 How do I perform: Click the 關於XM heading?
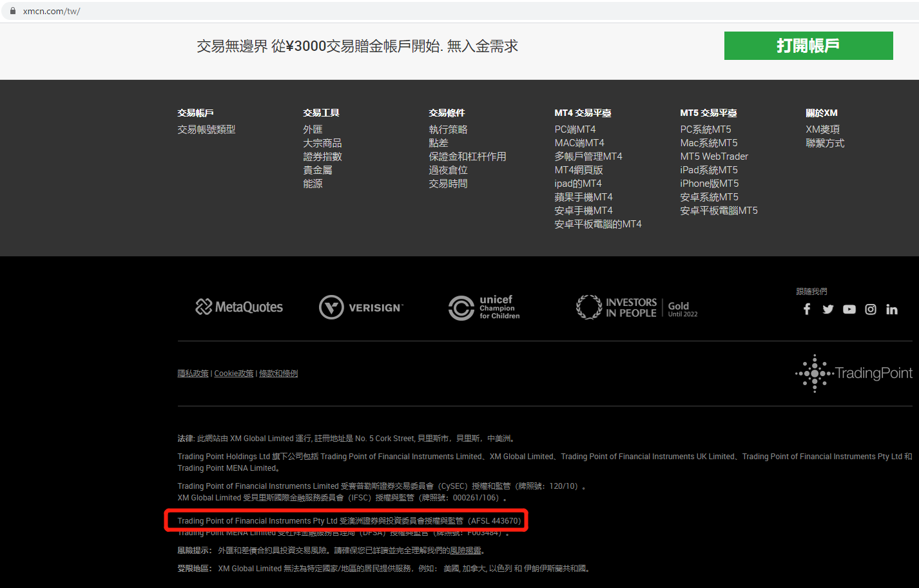click(822, 113)
